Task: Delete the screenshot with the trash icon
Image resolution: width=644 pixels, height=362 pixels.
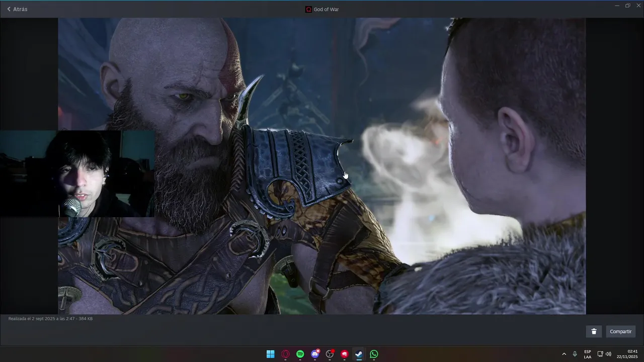Action: click(594, 331)
